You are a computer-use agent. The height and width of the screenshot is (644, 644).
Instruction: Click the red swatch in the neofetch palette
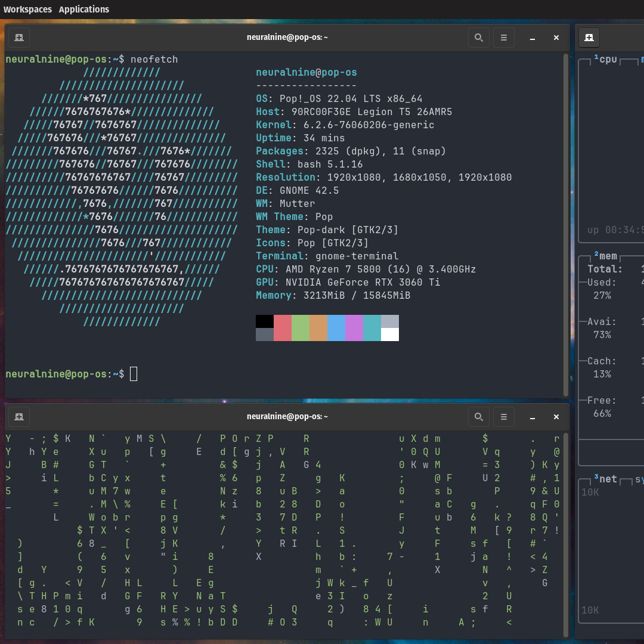click(x=283, y=328)
